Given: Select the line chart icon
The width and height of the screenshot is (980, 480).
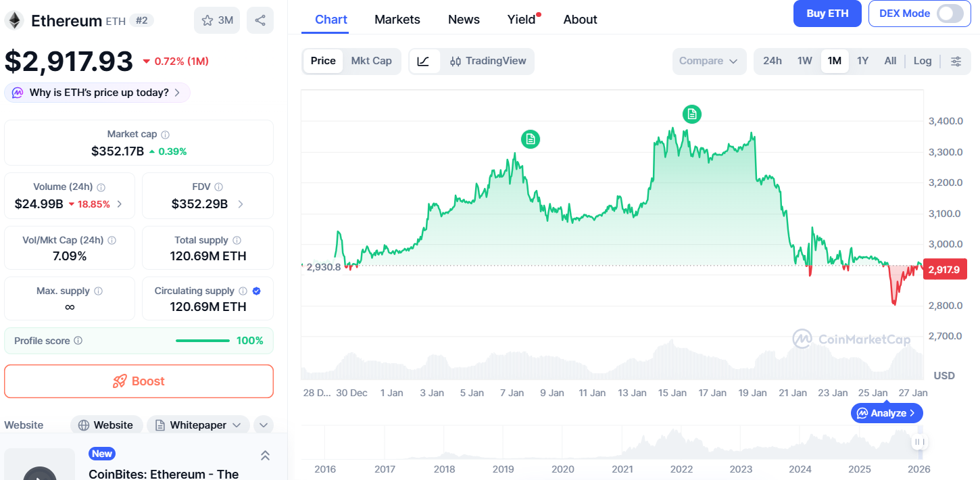Looking at the screenshot, I should coord(424,61).
